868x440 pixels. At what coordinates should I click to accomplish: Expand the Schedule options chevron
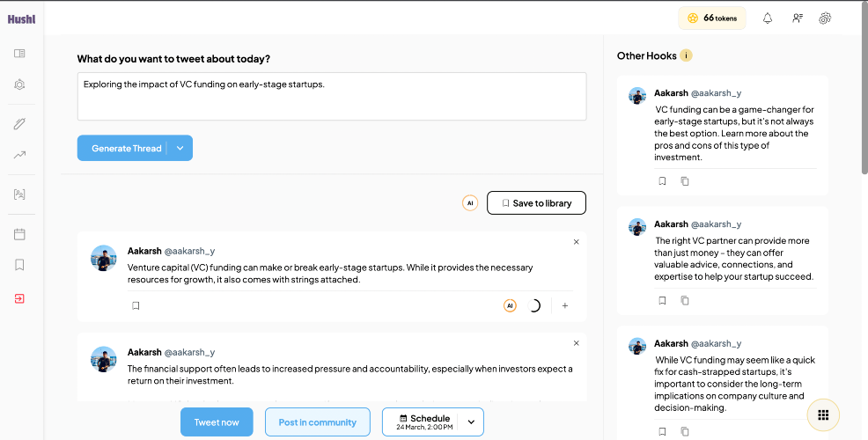[471, 422]
